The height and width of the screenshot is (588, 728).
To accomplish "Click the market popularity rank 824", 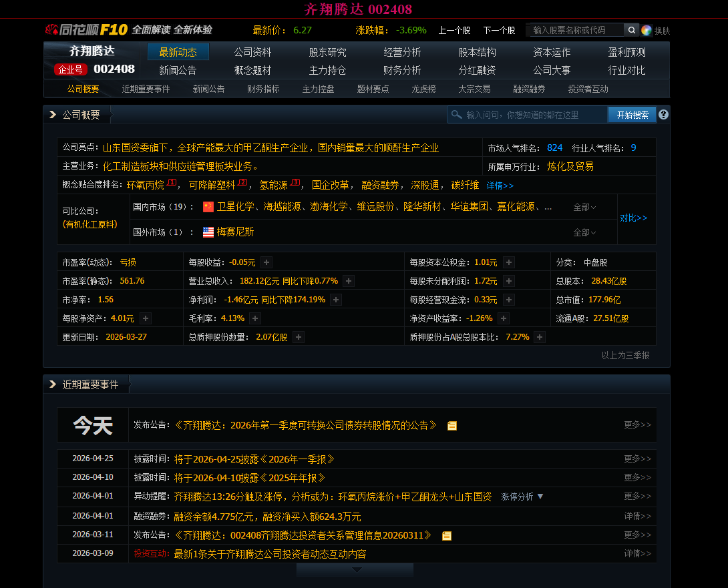I will (554, 148).
